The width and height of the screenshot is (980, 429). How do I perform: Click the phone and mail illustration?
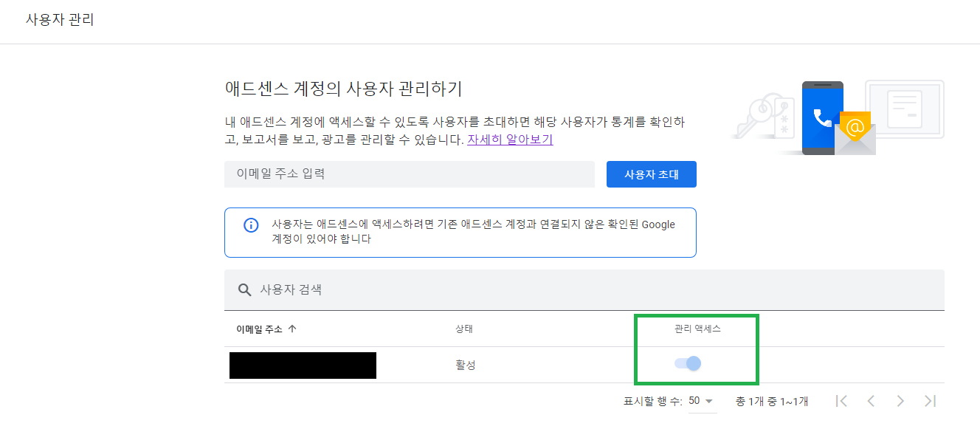click(837, 118)
